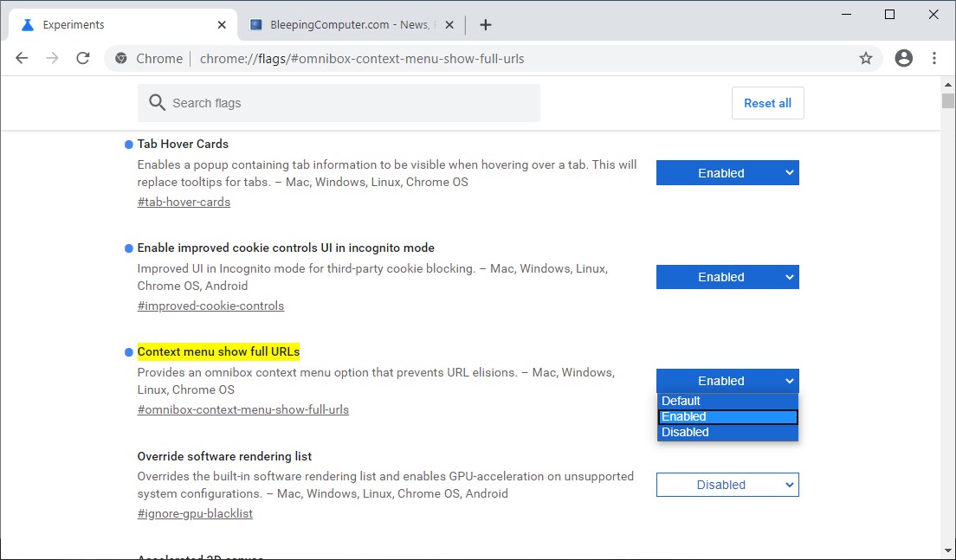956x560 pixels.
Task: Click inside the Search flags input field
Action: (346, 102)
